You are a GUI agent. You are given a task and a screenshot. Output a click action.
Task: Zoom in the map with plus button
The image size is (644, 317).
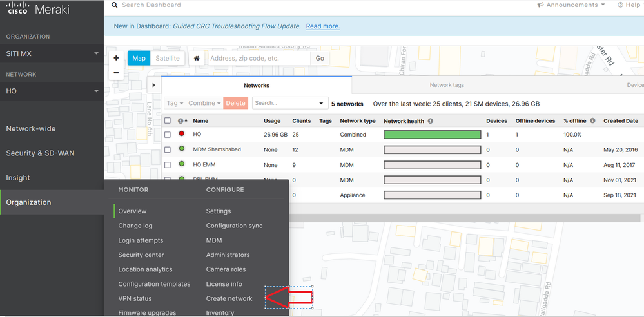pyautogui.click(x=116, y=58)
